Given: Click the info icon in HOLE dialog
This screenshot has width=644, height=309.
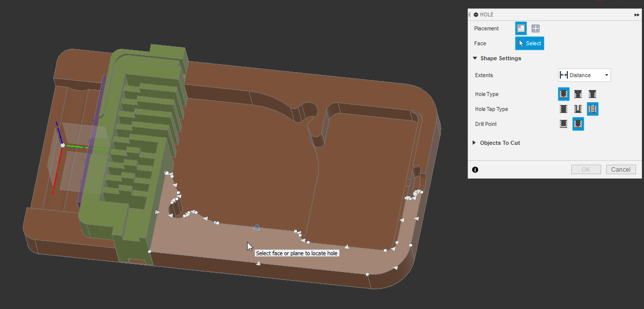Looking at the screenshot, I should [475, 170].
